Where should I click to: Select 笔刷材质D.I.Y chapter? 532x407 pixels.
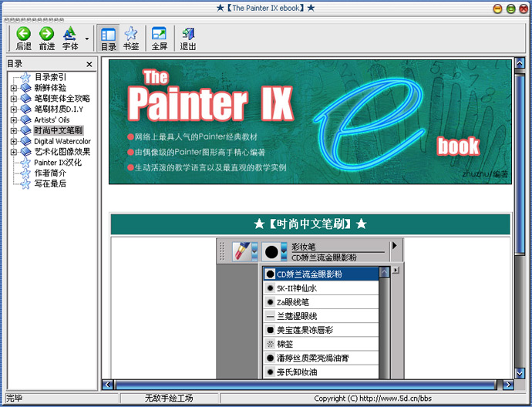coord(59,109)
